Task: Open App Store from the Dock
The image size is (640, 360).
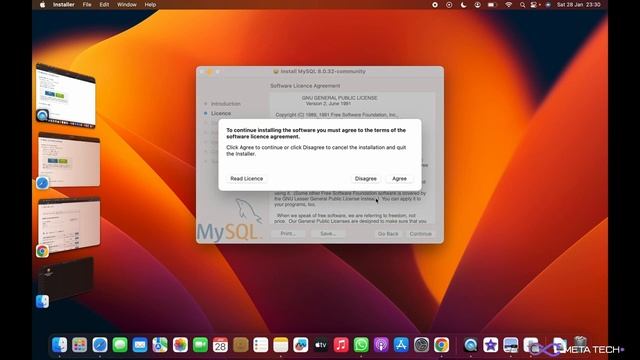Action: (401, 345)
